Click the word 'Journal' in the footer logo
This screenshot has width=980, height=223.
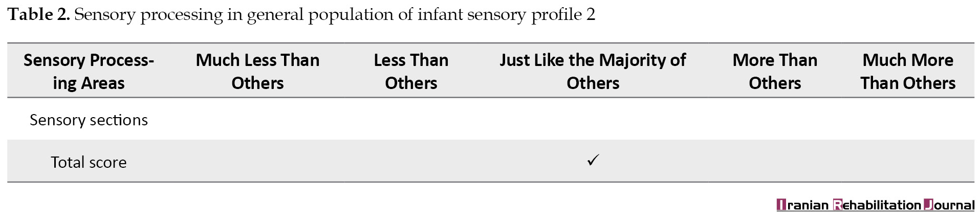click(x=949, y=205)
